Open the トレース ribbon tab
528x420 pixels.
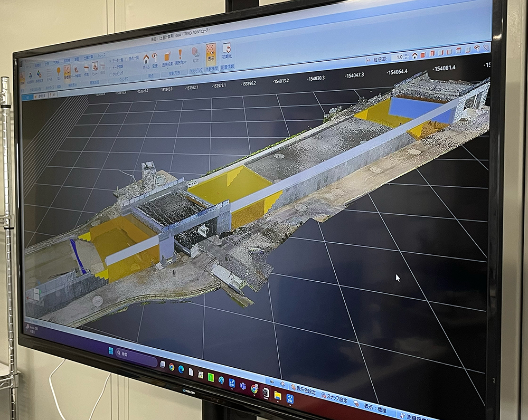click(x=101, y=56)
